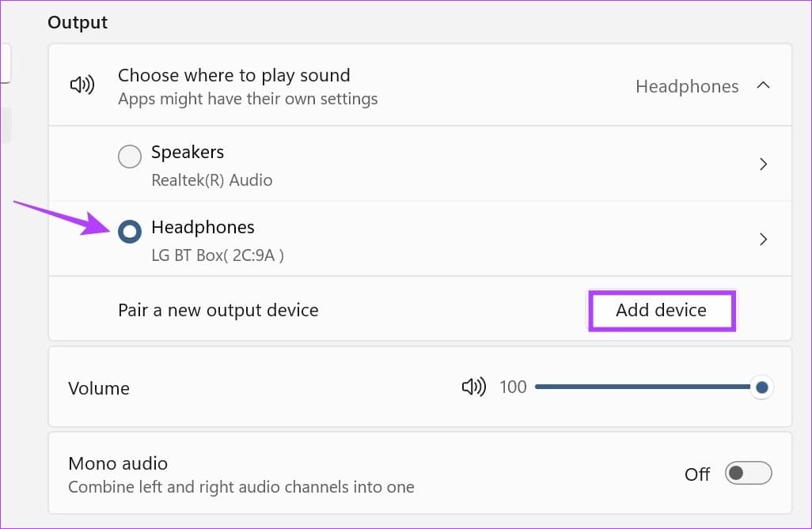The image size is (812, 529).
Task: Click the Headphones label in the header row
Action: click(687, 86)
